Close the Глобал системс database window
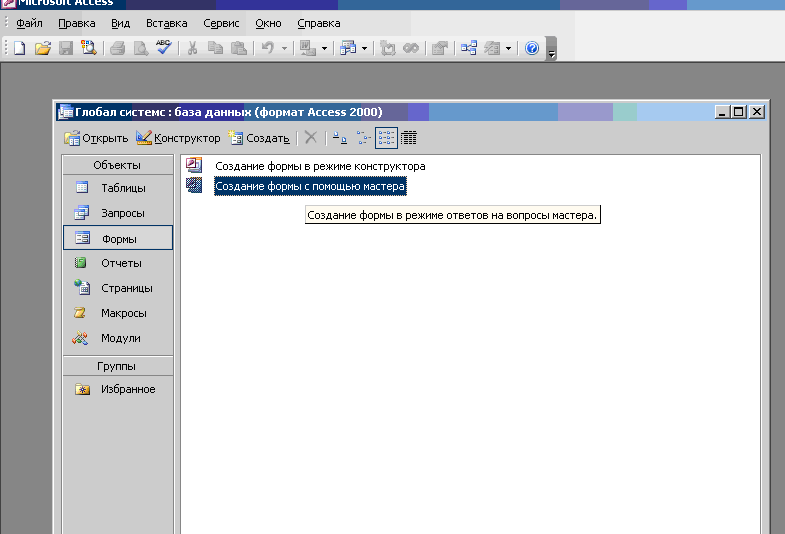The image size is (785, 534). pos(757,112)
